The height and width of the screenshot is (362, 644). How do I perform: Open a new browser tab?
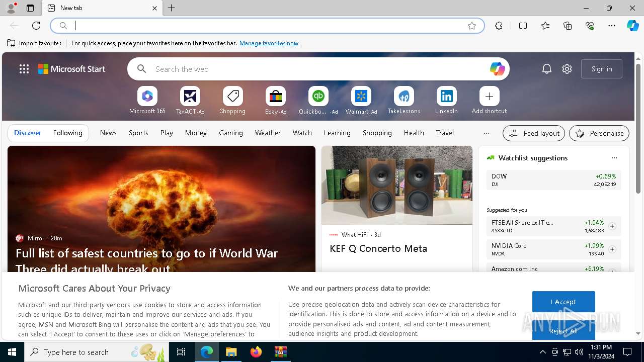coord(172,8)
